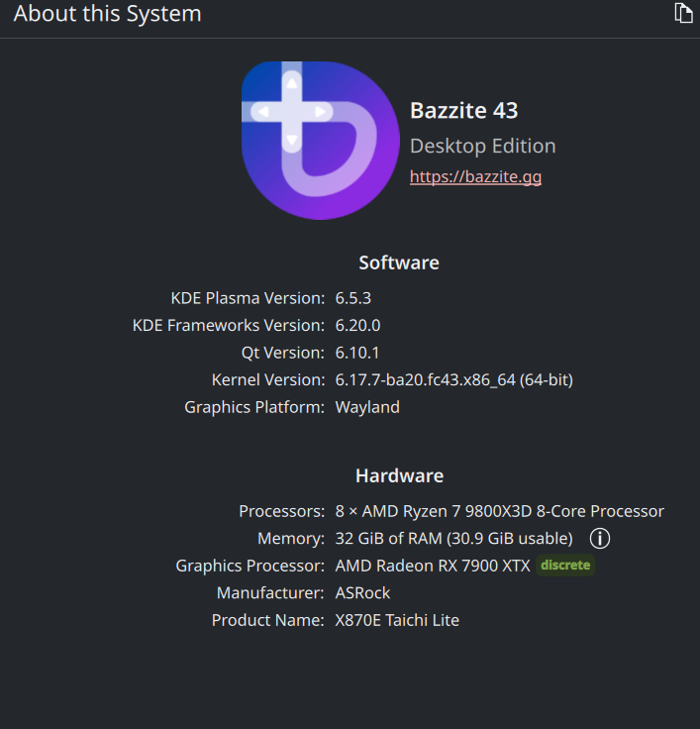Screen dimensions: 700x729
Task: Click the About this System title
Action: [107, 14]
